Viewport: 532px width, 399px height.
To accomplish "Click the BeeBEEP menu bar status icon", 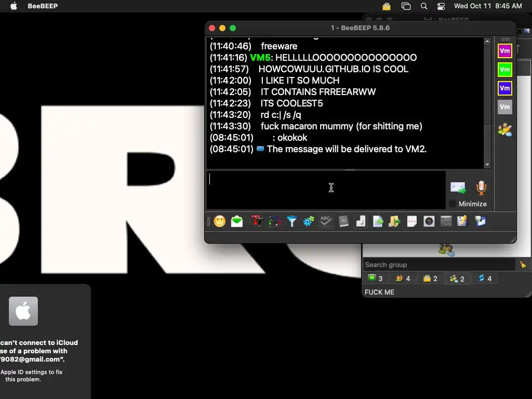I will point(387,6).
